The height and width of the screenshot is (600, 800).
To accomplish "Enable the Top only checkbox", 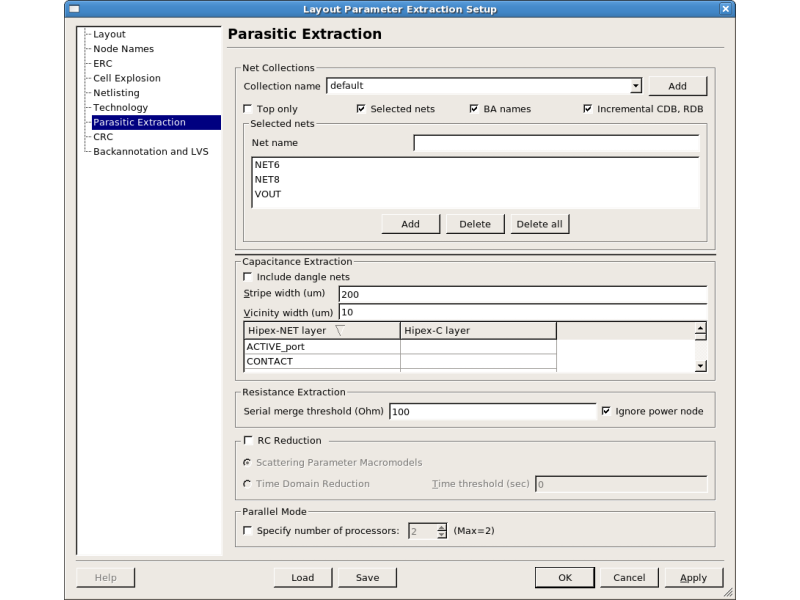I will coord(248,109).
